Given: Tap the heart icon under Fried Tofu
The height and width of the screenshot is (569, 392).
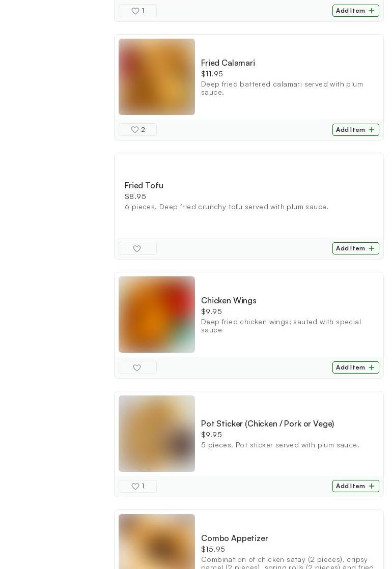Looking at the screenshot, I should pos(137,248).
